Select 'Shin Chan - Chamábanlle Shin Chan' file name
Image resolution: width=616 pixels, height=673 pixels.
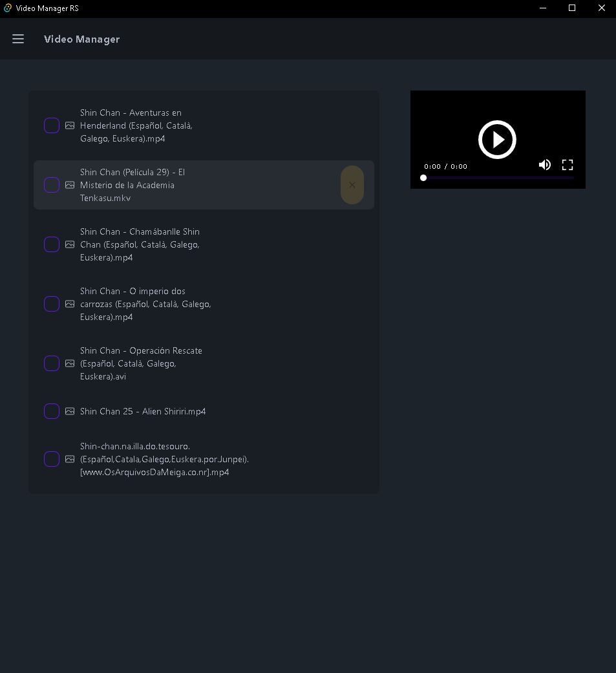point(140,244)
